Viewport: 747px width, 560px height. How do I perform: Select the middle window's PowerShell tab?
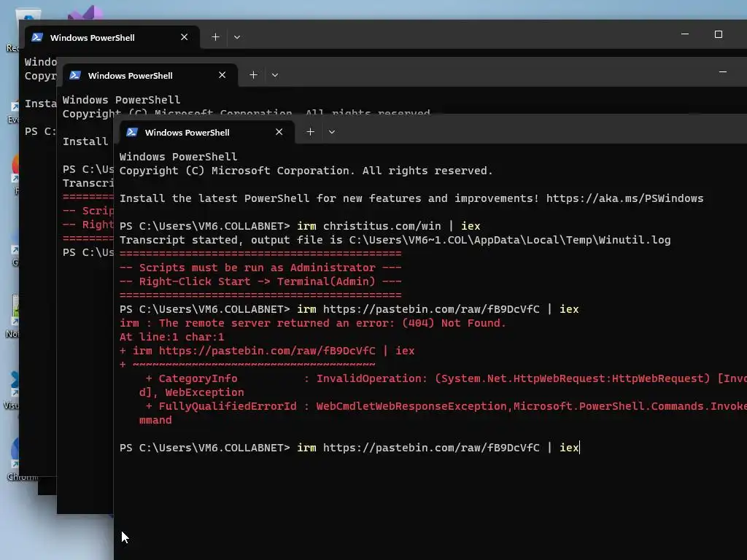[x=150, y=75]
